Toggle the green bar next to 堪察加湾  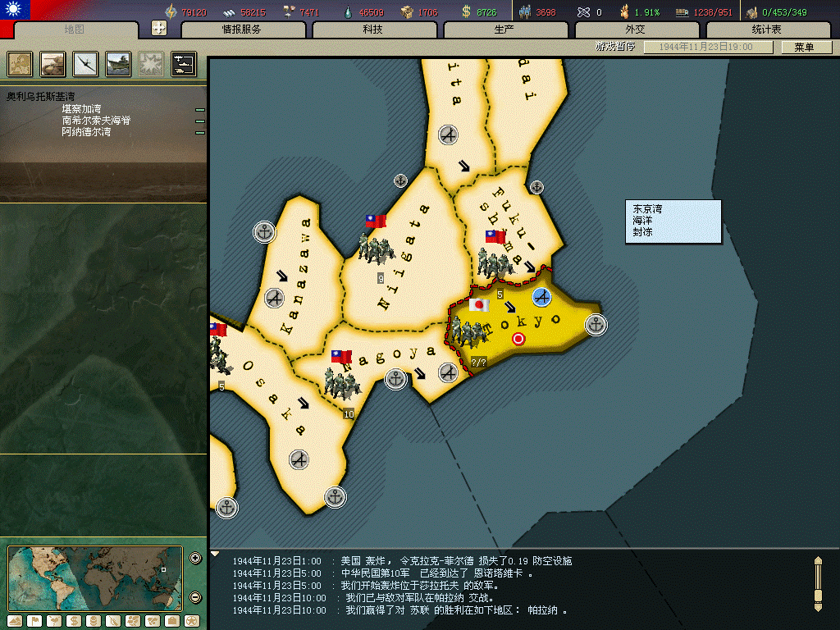pos(200,110)
